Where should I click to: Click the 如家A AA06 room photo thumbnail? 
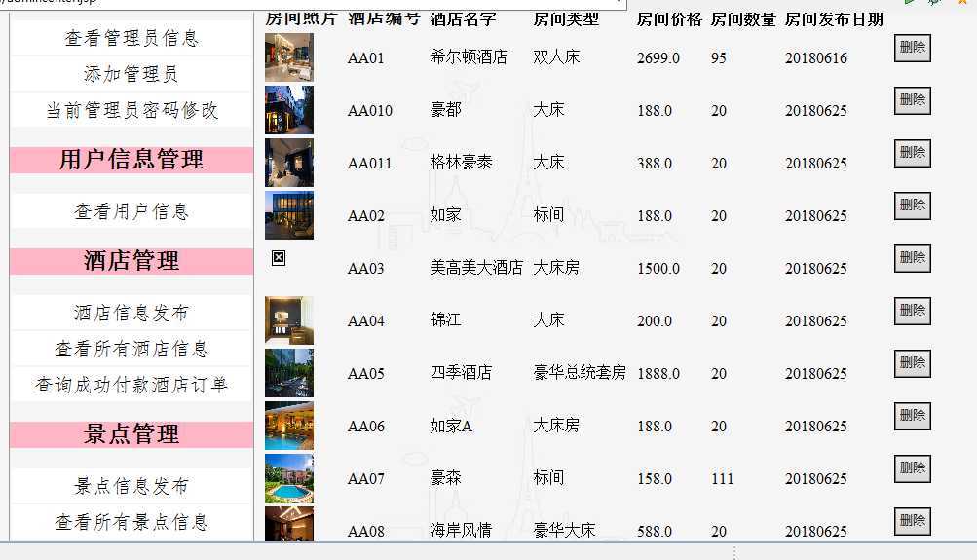click(x=289, y=426)
